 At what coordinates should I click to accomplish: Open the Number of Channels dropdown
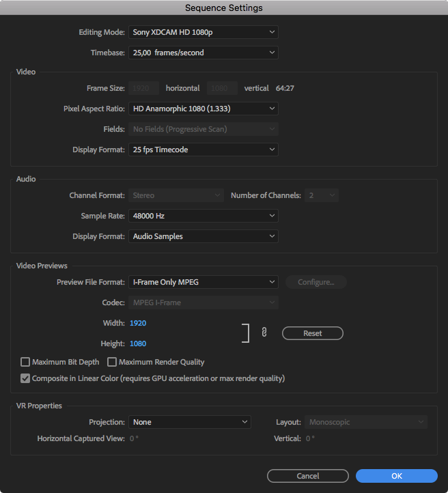(321, 195)
